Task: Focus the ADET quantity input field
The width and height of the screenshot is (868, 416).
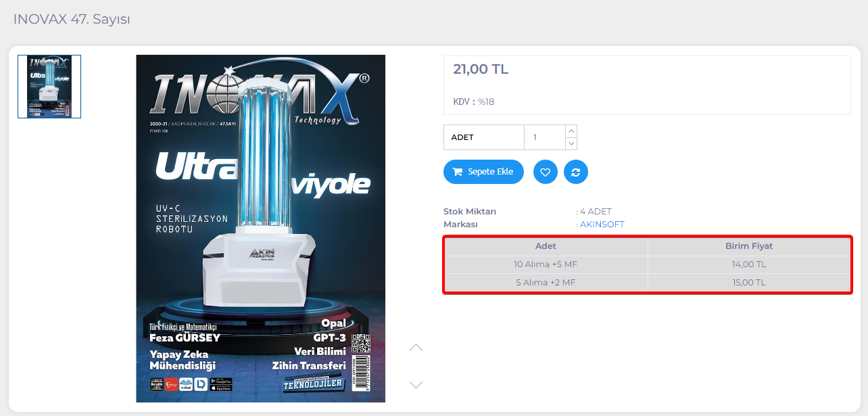Action: (x=544, y=137)
